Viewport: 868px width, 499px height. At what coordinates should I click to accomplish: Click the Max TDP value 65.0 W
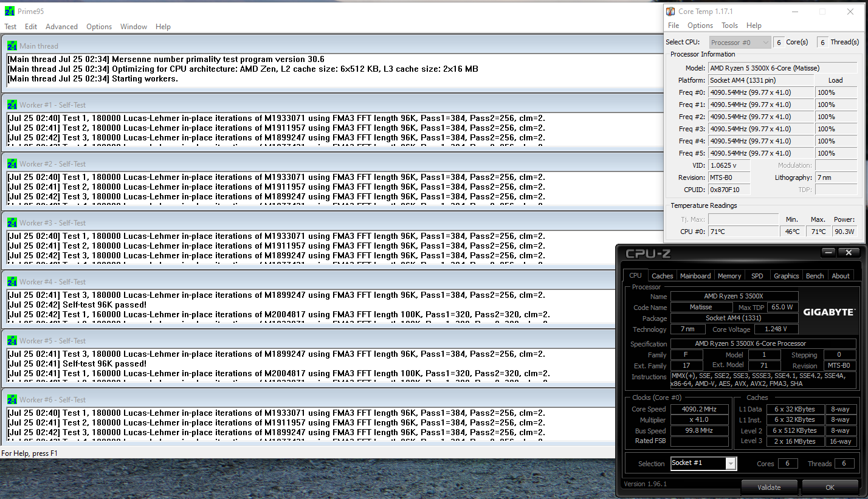pos(782,308)
